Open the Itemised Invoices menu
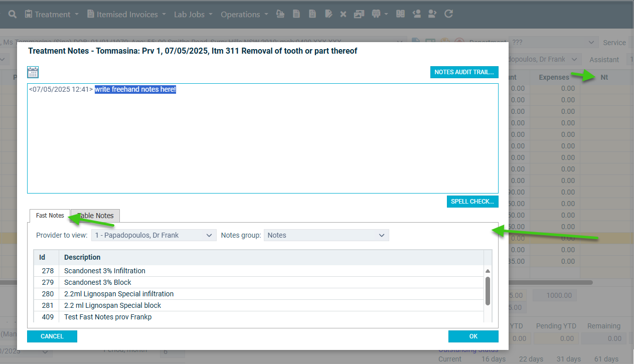 coord(126,14)
